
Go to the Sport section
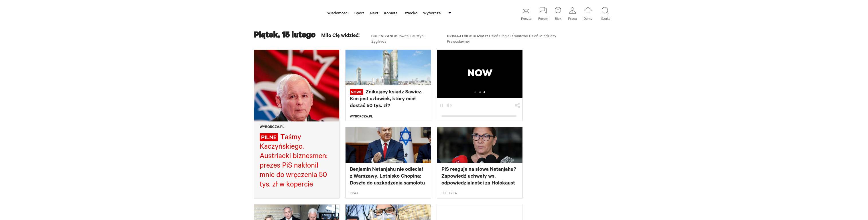(359, 13)
